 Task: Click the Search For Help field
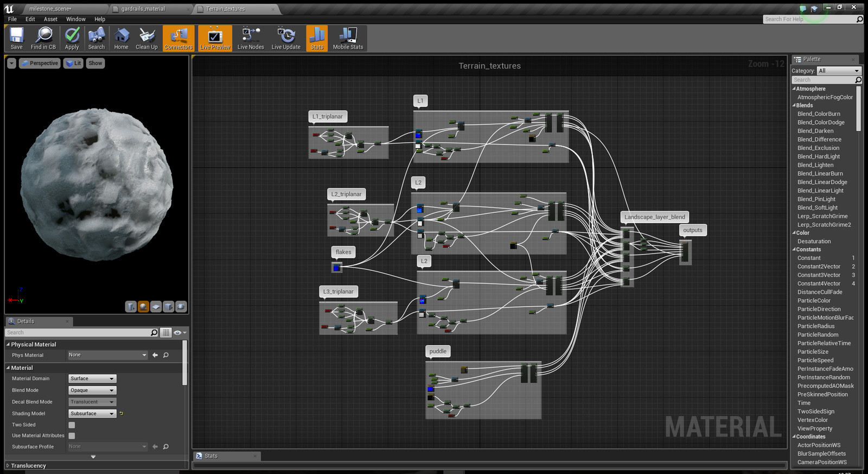click(x=809, y=19)
